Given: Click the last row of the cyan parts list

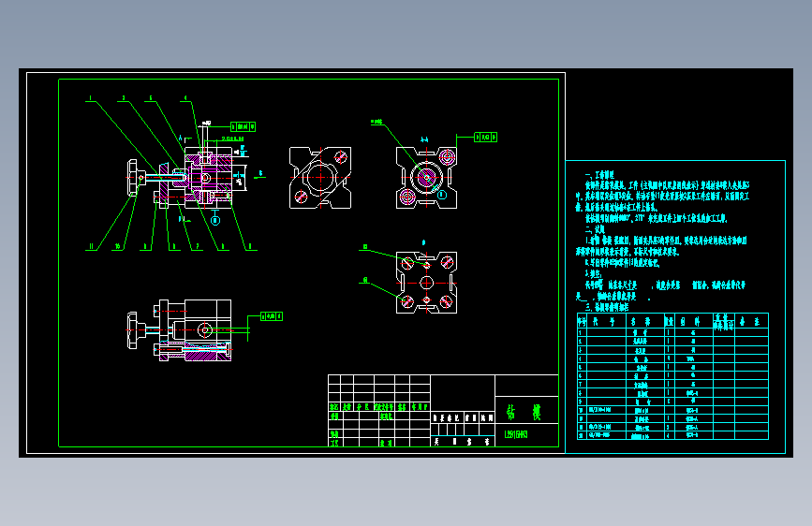Looking at the screenshot, I should [672, 435].
